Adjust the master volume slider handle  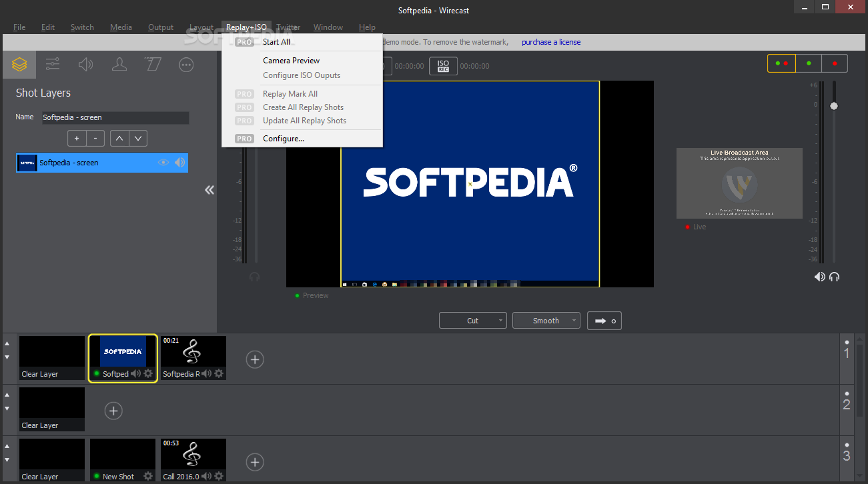834,106
